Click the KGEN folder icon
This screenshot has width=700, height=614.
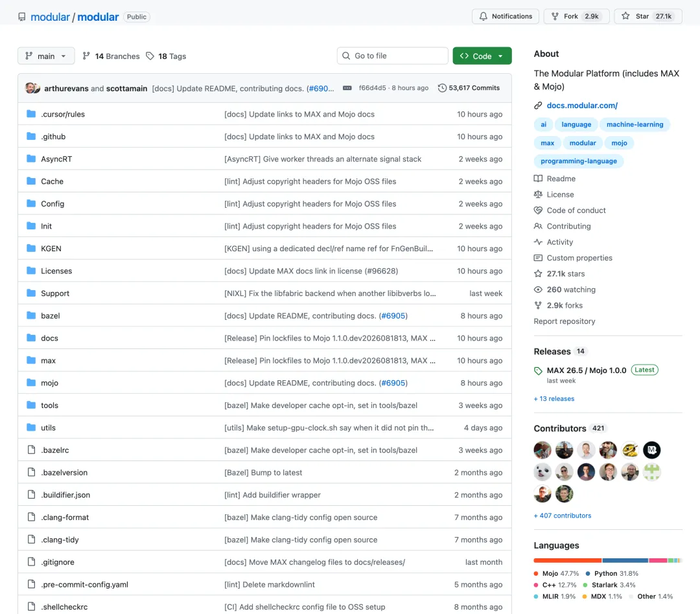(x=31, y=248)
